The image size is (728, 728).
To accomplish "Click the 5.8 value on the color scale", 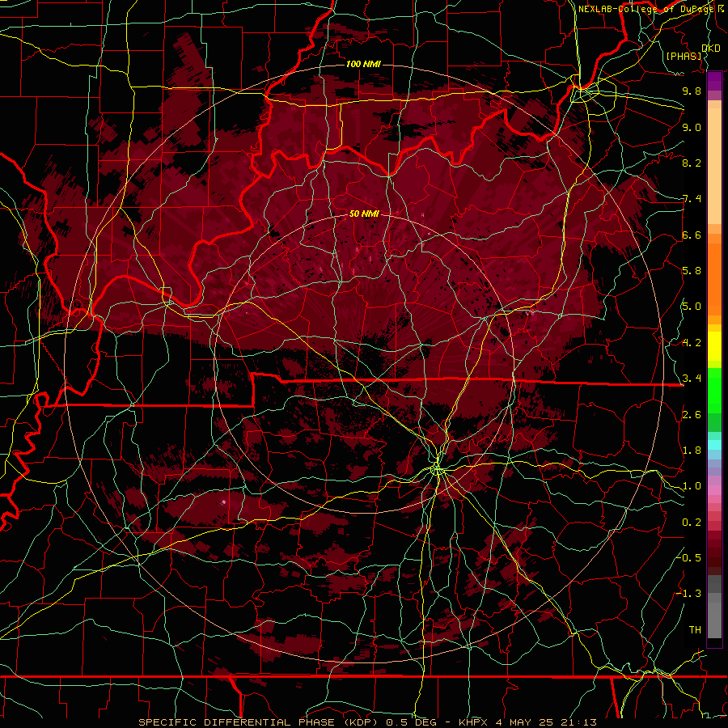I will (692, 271).
